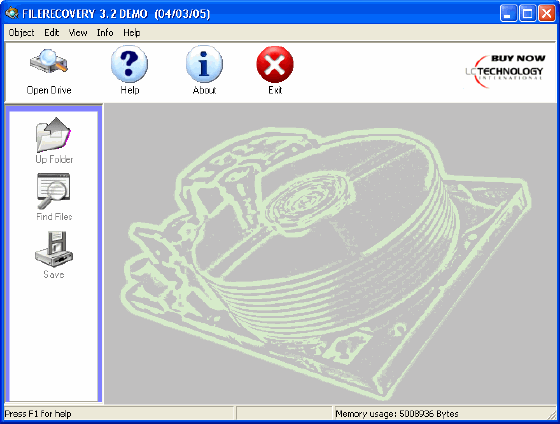
Task: Click the Up Folder icon in sidebar
Action: pyautogui.click(x=54, y=135)
